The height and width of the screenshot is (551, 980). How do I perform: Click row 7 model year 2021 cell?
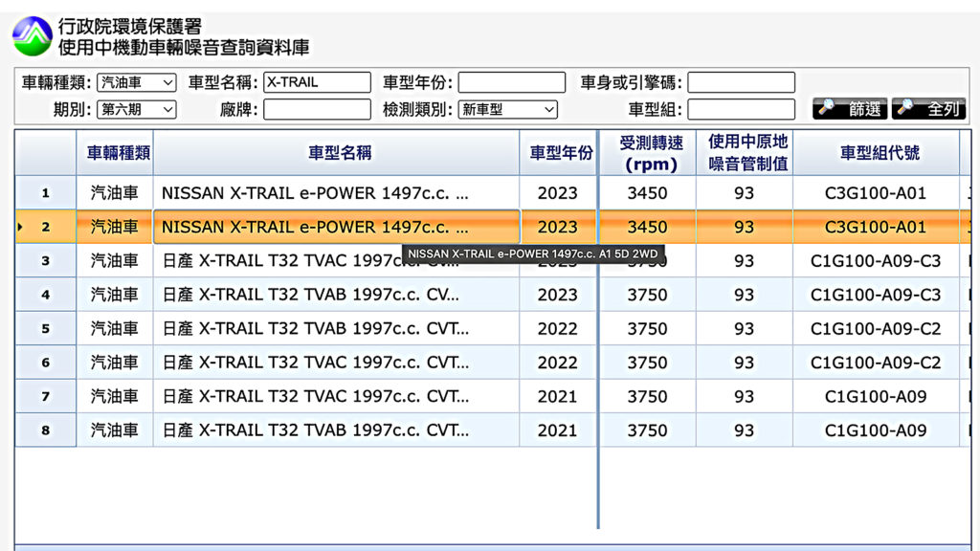click(558, 396)
